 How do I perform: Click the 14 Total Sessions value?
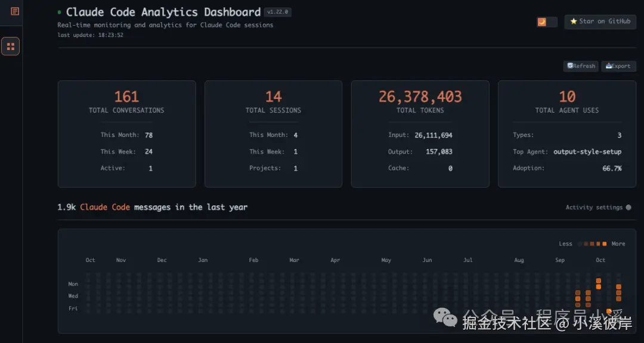click(273, 97)
